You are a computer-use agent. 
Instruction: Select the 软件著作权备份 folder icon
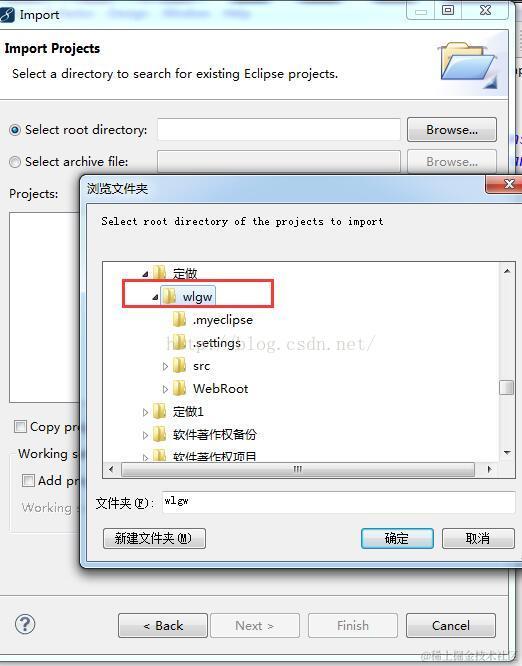coord(159,434)
